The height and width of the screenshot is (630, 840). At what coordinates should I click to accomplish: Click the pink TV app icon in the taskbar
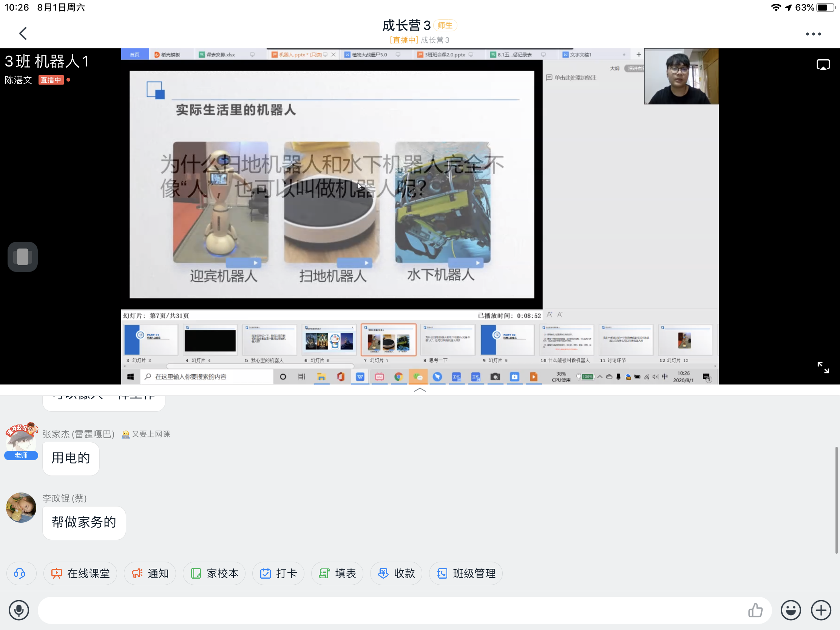coord(379,377)
